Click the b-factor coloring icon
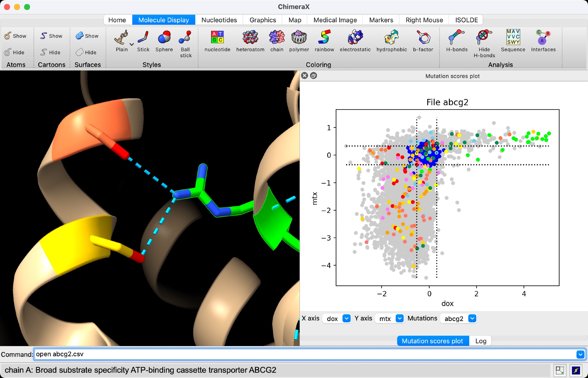Image resolution: width=588 pixels, height=378 pixels. [x=423, y=38]
